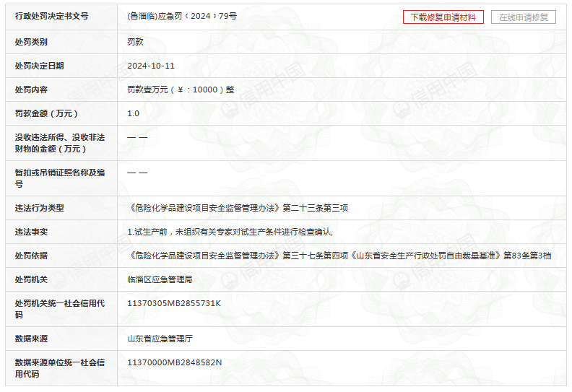Click the fine amount value 1.0
The image size is (572, 392).
pos(134,113)
